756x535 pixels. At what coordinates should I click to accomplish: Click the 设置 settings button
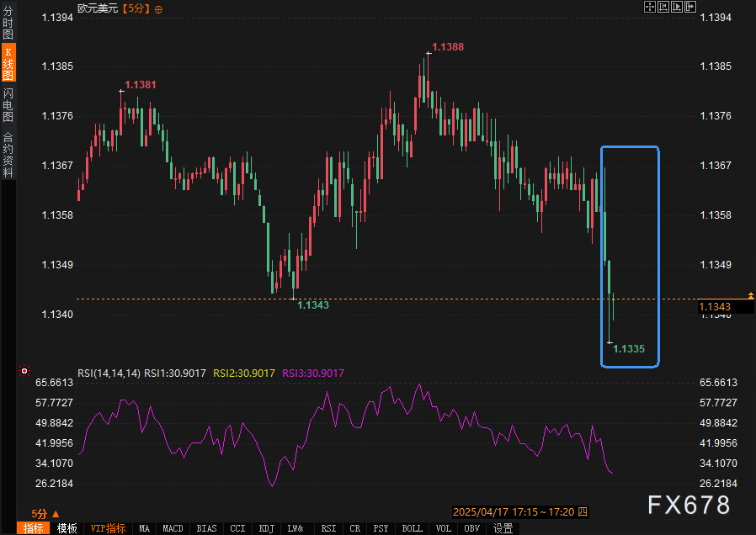[x=503, y=528]
